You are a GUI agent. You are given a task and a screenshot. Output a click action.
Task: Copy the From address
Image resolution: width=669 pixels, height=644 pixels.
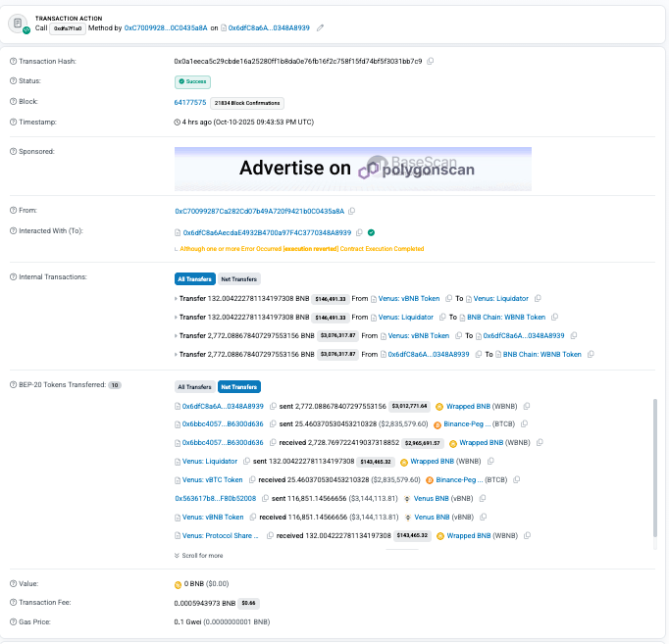[351, 211]
